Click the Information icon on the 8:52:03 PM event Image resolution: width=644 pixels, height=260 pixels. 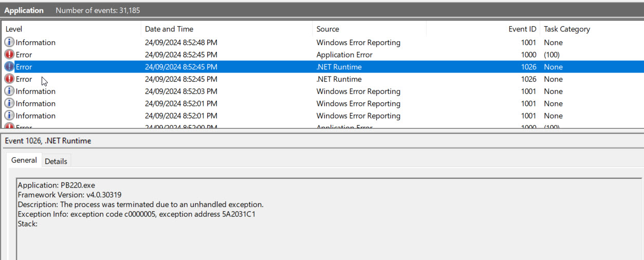9,91
